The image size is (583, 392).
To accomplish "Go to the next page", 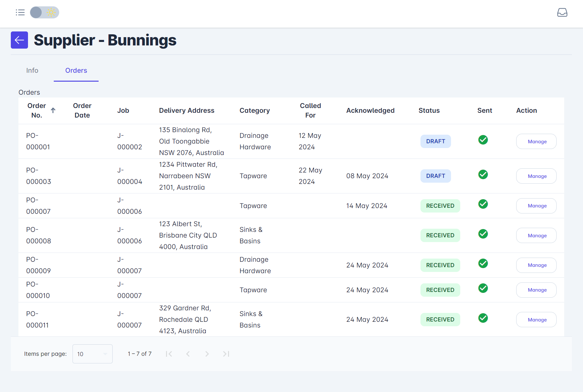I will tap(207, 354).
